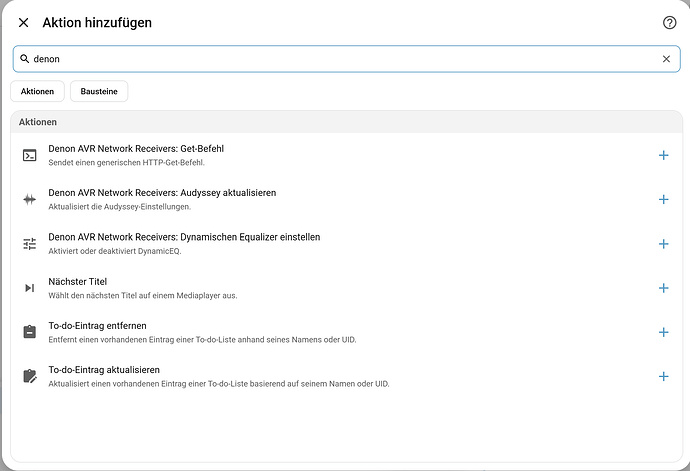Select the To-do-Eintrag aktualisieren title
The image size is (690, 471).
(104, 370)
